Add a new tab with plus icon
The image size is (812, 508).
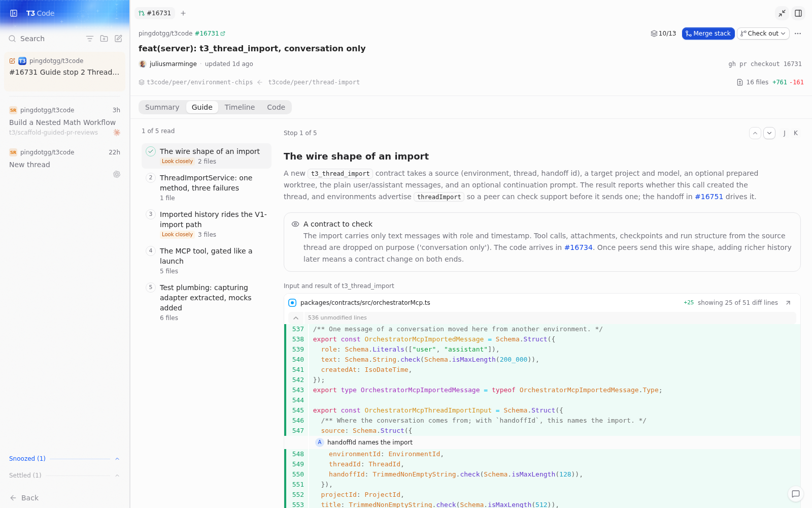pos(183,13)
